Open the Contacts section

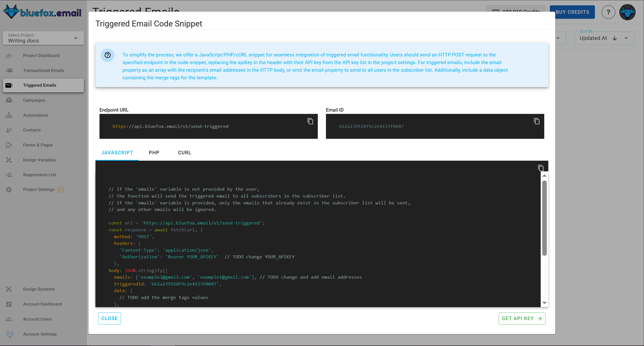coord(32,130)
